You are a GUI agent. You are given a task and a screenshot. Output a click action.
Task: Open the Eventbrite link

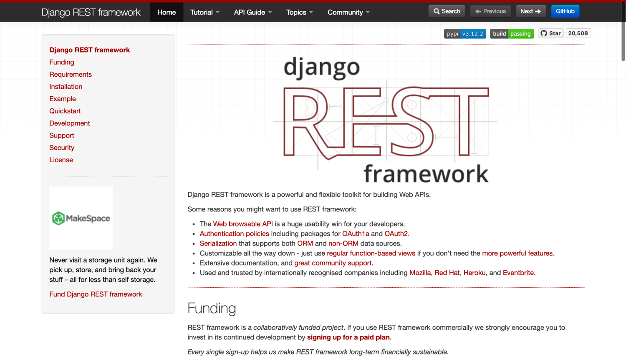tap(518, 273)
